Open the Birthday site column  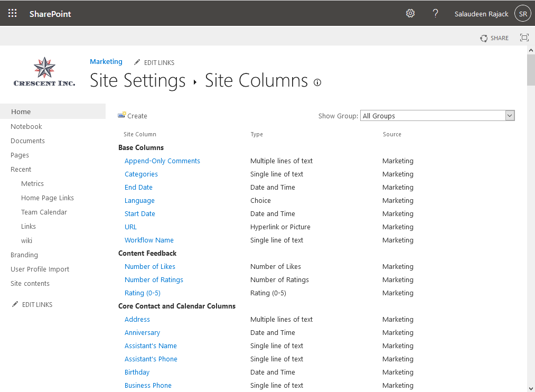[137, 372]
